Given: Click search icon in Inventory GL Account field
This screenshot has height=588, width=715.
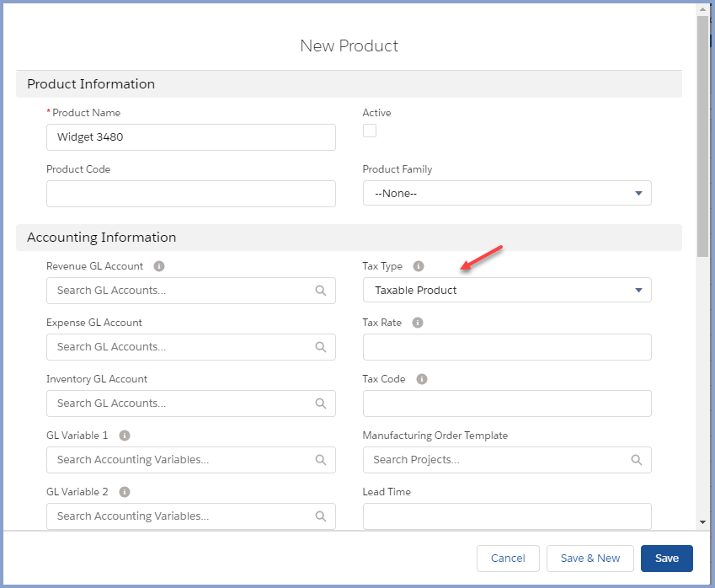Looking at the screenshot, I should click(x=321, y=404).
